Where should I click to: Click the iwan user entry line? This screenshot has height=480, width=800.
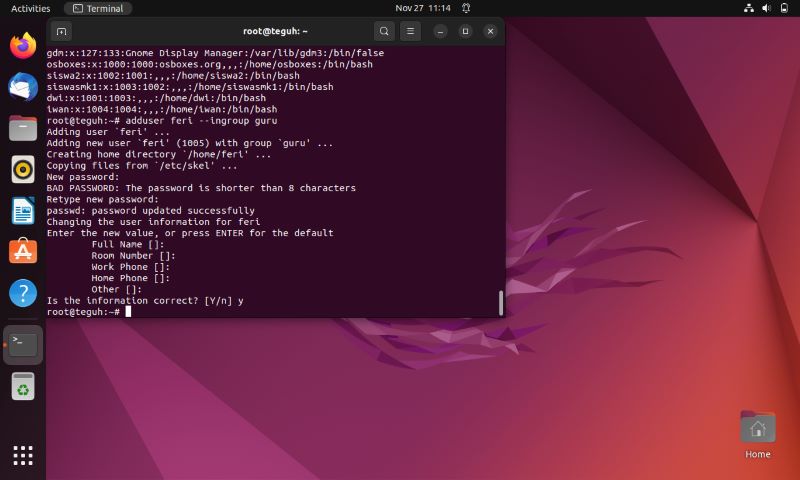click(162, 109)
